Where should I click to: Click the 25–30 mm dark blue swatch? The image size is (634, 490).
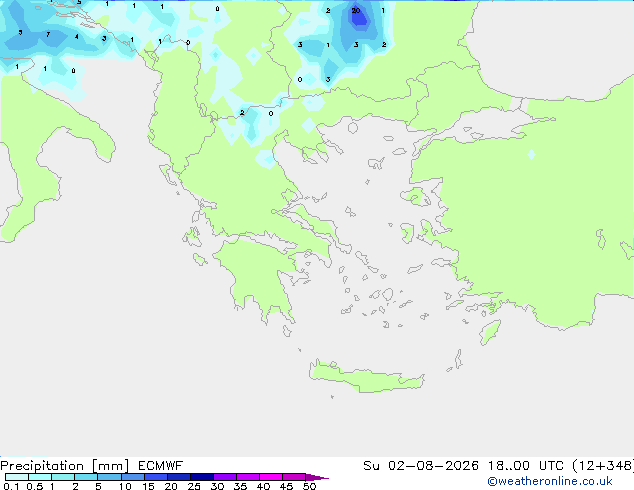(x=202, y=477)
